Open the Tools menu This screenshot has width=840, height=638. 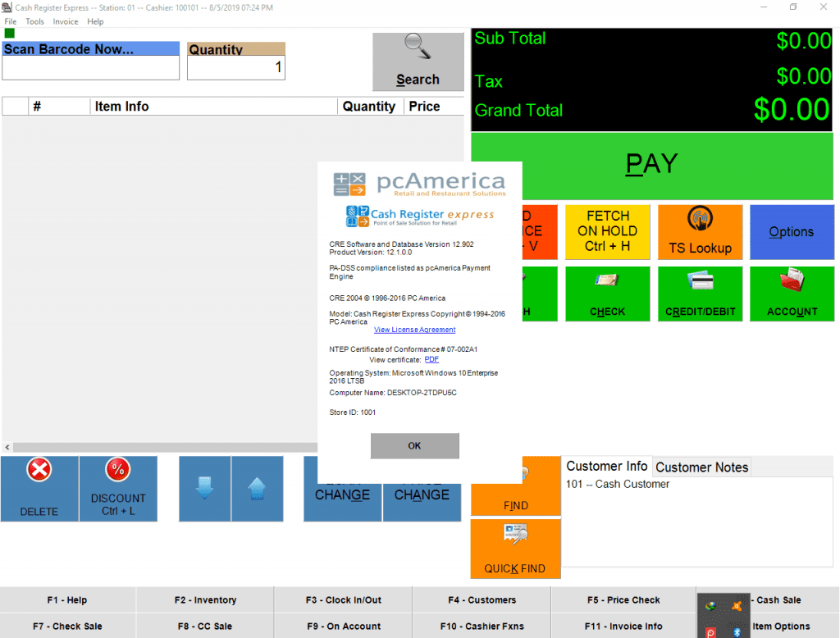35,21
